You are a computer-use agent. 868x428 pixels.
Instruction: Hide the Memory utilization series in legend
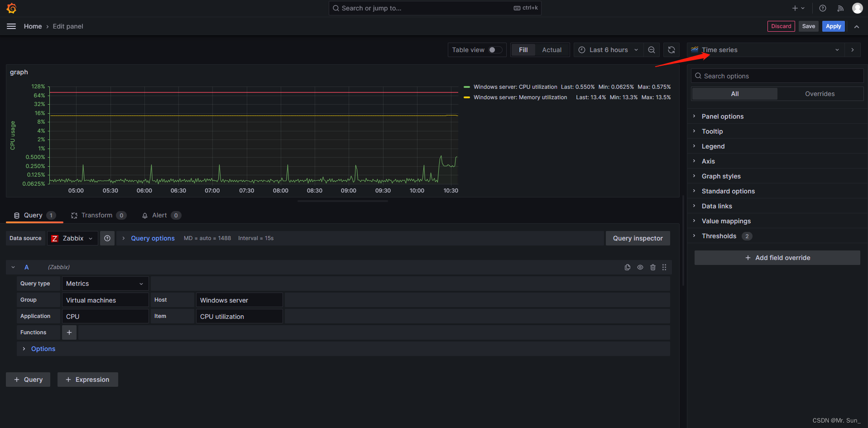tap(520, 97)
